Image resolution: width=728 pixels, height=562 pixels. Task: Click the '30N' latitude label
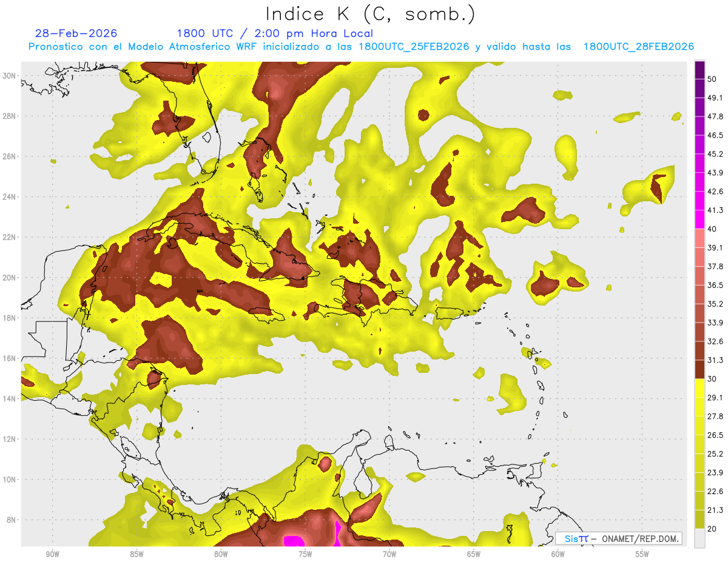point(10,75)
